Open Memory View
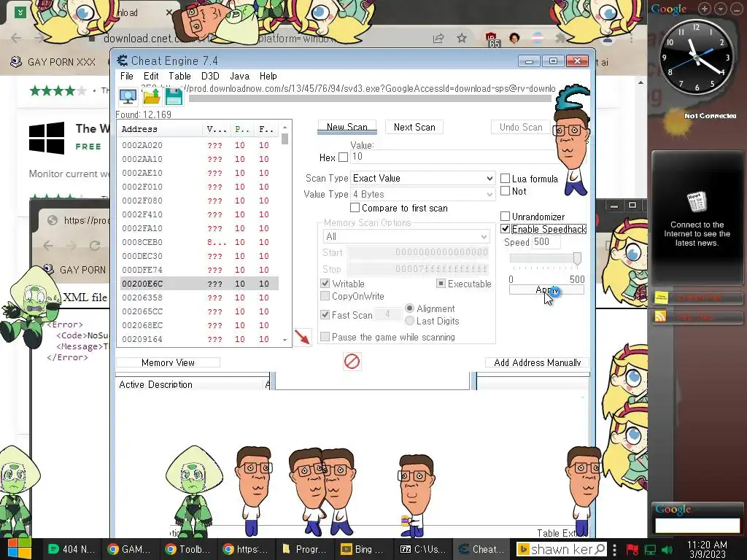 168,362
